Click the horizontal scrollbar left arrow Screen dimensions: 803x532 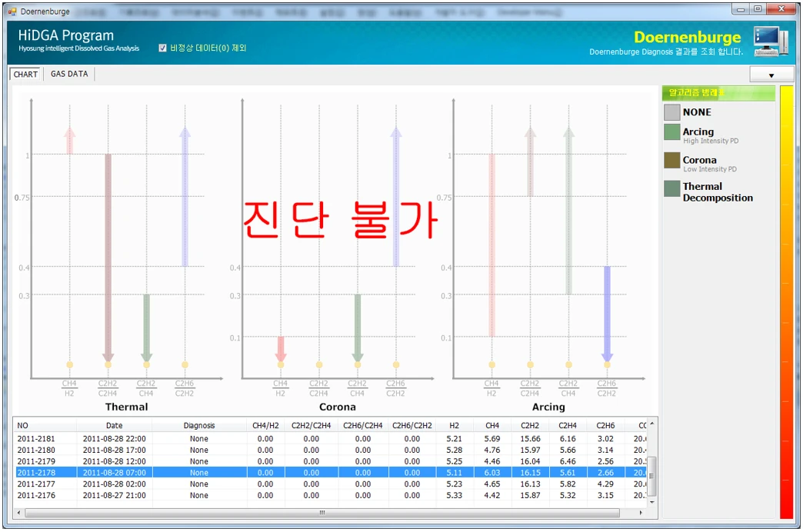19,513
